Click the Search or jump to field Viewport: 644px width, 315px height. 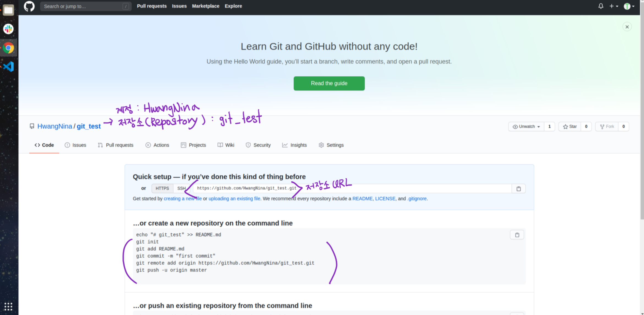86,6
